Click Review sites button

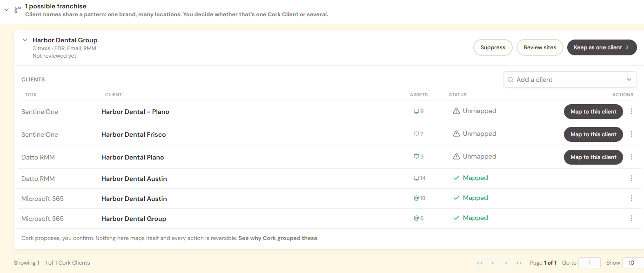tap(540, 47)
